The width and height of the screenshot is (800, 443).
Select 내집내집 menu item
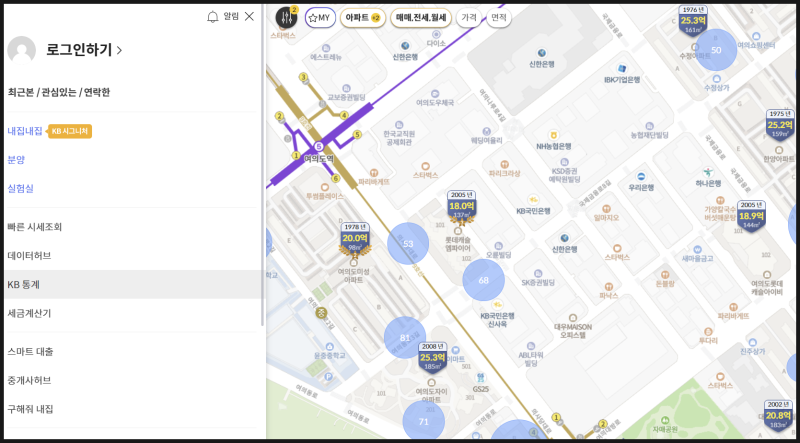[24, 131]
